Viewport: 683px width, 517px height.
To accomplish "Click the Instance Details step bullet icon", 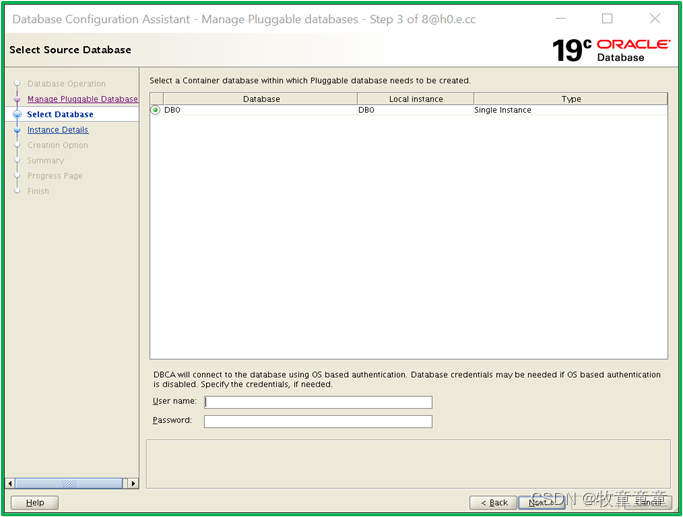I will click(17, 130).
